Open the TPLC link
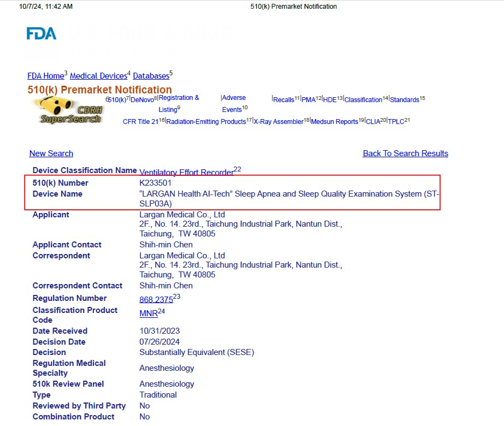This screenshot has width=504, height=426. [396, 122]
